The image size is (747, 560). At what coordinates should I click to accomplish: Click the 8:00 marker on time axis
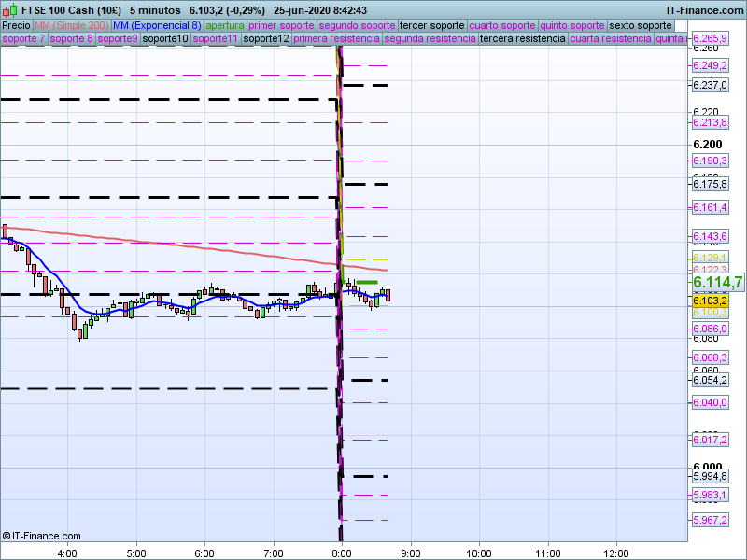pyautogui.click(x=342, y=552)
